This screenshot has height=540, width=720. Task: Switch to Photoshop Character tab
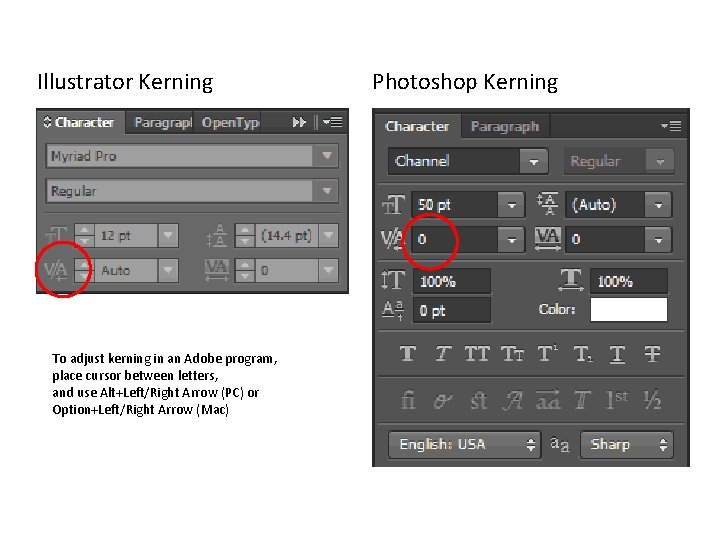[x=417, y=126]
